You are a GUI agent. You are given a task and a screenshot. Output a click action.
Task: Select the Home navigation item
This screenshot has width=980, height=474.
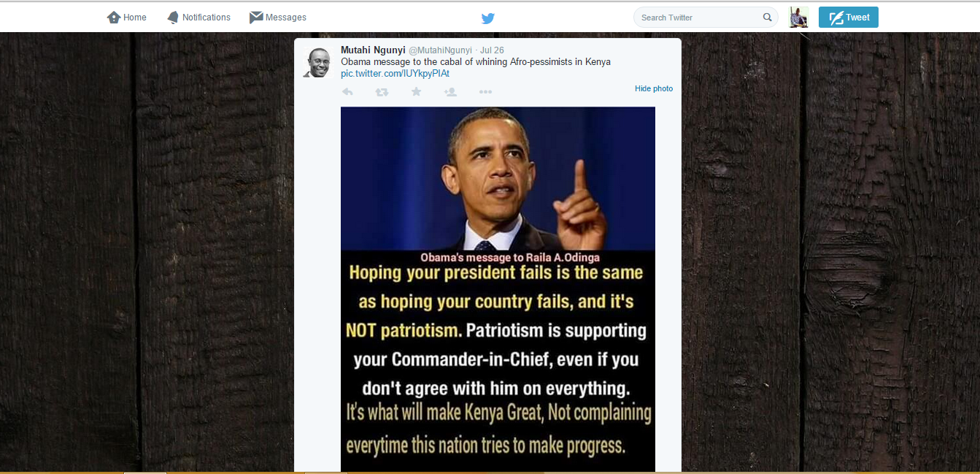click(127, 18)
